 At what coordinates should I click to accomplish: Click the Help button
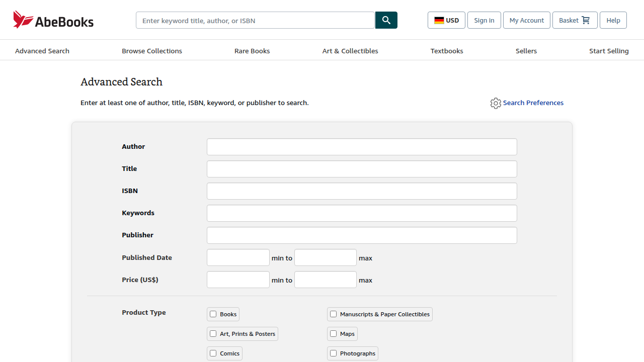pos(613,20)
